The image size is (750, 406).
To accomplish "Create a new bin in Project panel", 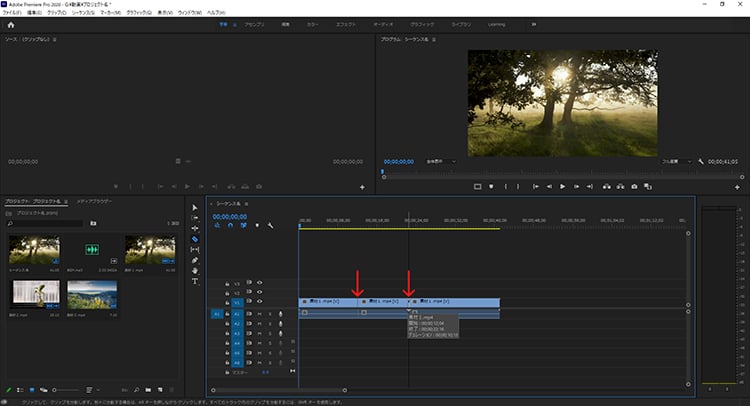I will click(148, 390).
